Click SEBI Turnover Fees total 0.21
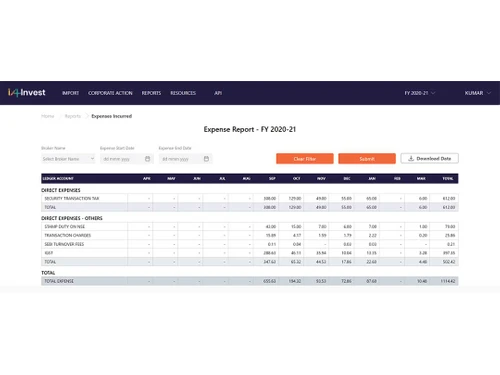Image resolution: width=500 pixels, height=375 pixels. click(x=451, y=244)
